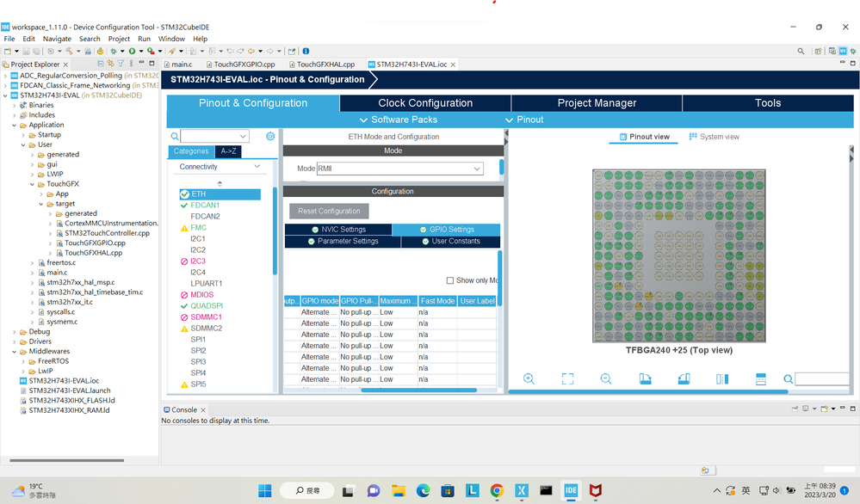This screenshot has width=860, height=504.
Task: Open category settings gear icon
Action: point(270,136)
